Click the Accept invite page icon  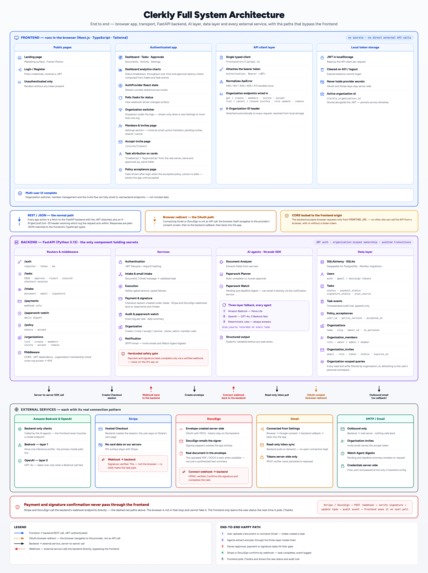(120, 142)
